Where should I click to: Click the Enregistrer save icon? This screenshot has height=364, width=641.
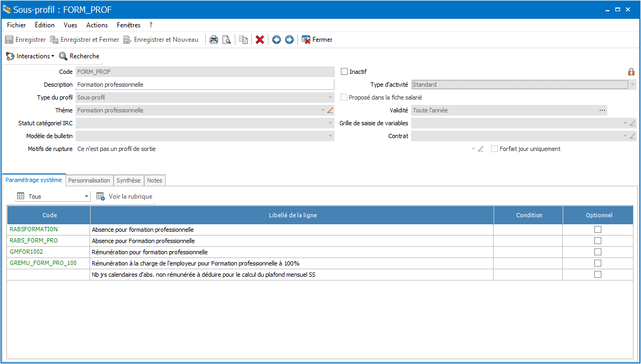point(9,40)
